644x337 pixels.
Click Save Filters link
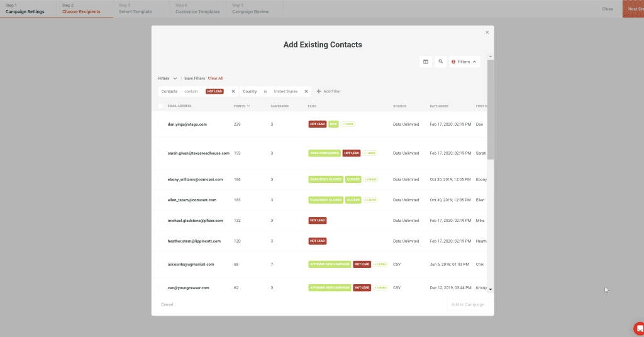195,79
